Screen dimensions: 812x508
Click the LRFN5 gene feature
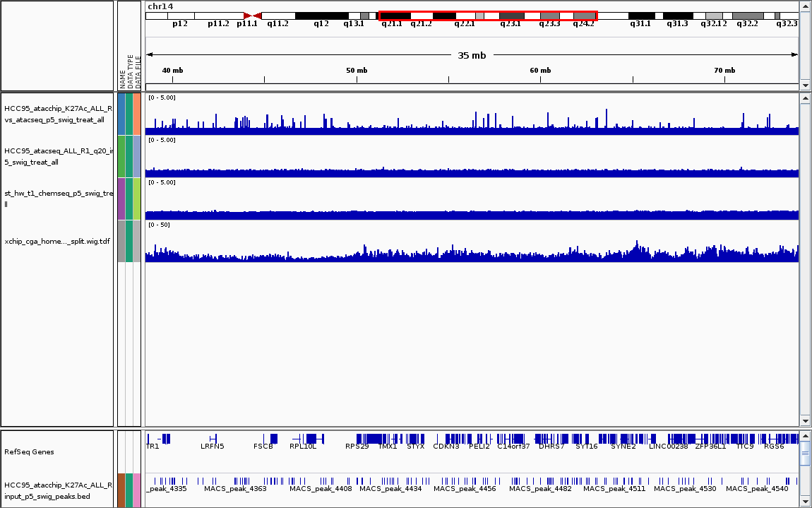tap(213, 438)
